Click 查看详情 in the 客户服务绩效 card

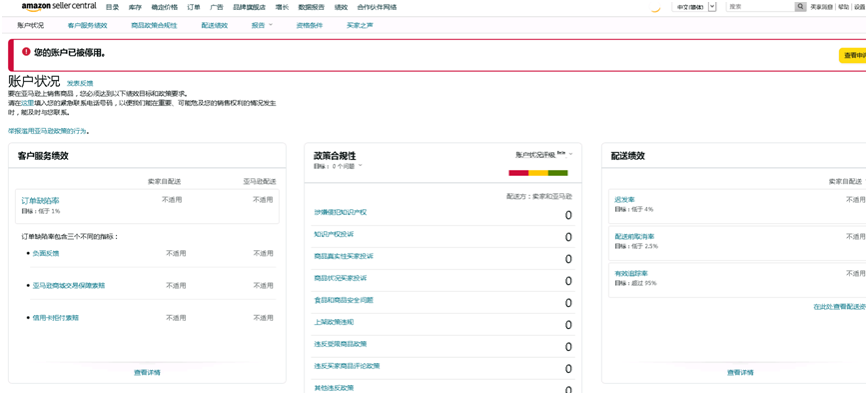click(147, 373)
